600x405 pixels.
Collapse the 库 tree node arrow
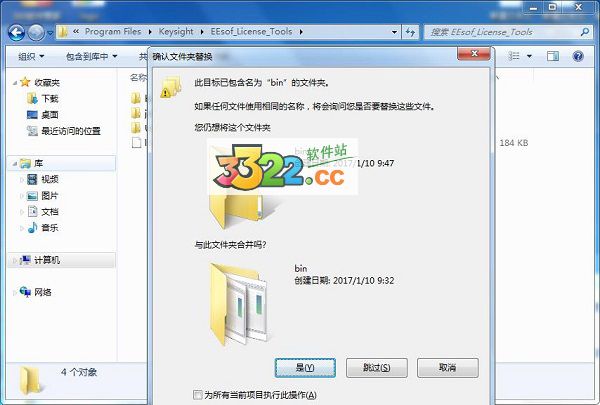(x=15, y=164)
